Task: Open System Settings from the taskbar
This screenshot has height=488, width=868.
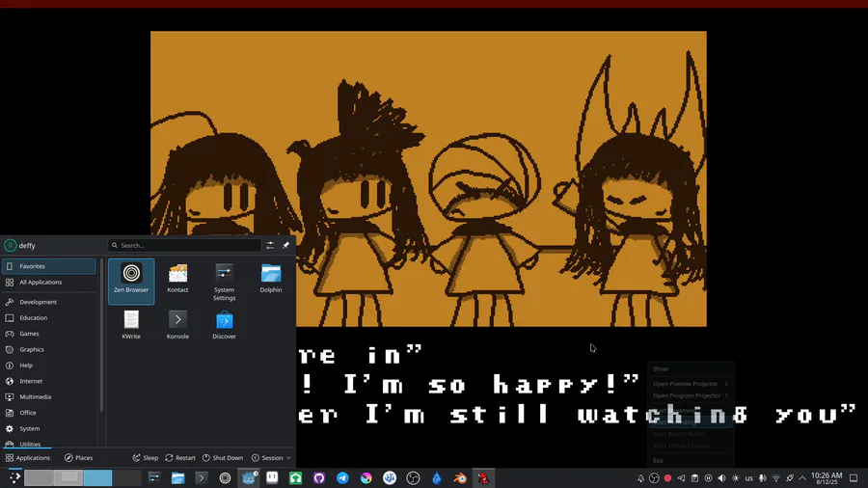Action: tap(154, 477)
